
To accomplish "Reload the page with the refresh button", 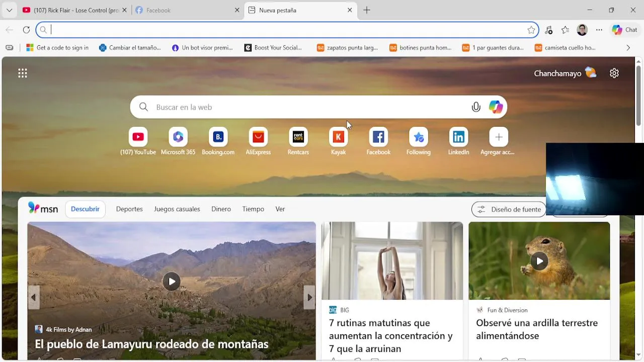I will pyautogui.click(x=26, y=30).
